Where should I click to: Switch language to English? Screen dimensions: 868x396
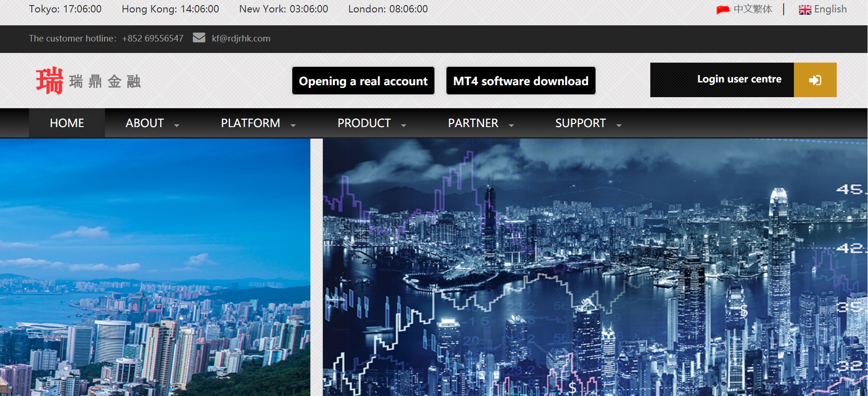click(830, 9)
